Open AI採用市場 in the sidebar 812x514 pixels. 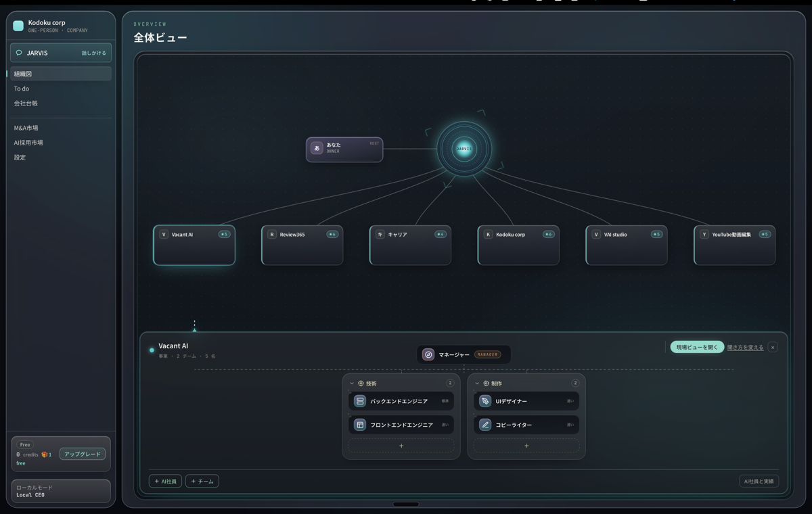point(61,143)
